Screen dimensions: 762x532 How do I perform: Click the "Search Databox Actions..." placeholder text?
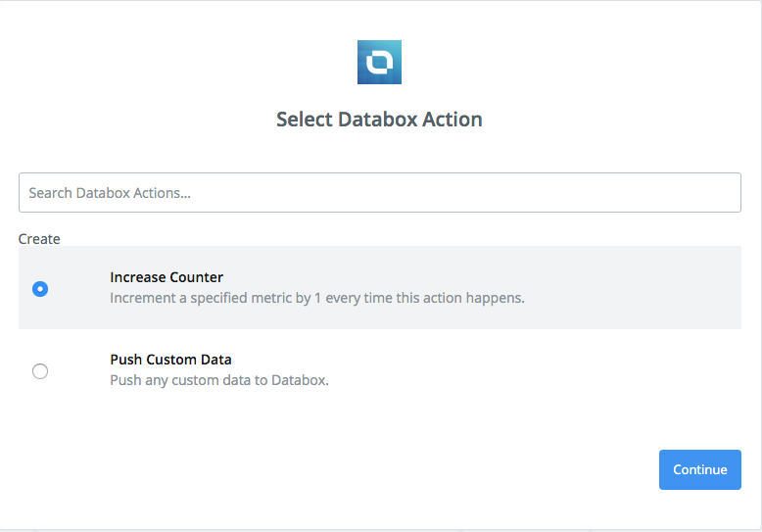(110, 193)
